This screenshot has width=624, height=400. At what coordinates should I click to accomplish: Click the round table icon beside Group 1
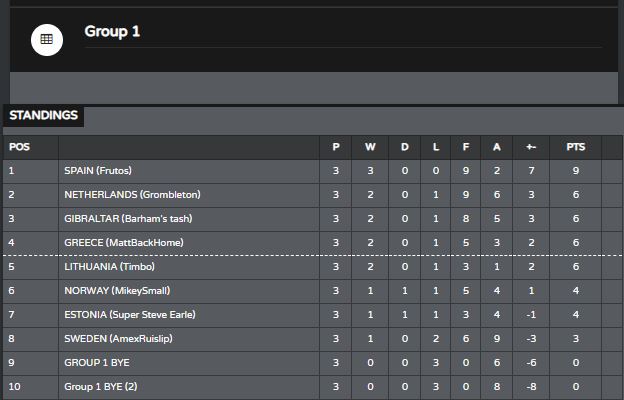(x=47, y=39)
